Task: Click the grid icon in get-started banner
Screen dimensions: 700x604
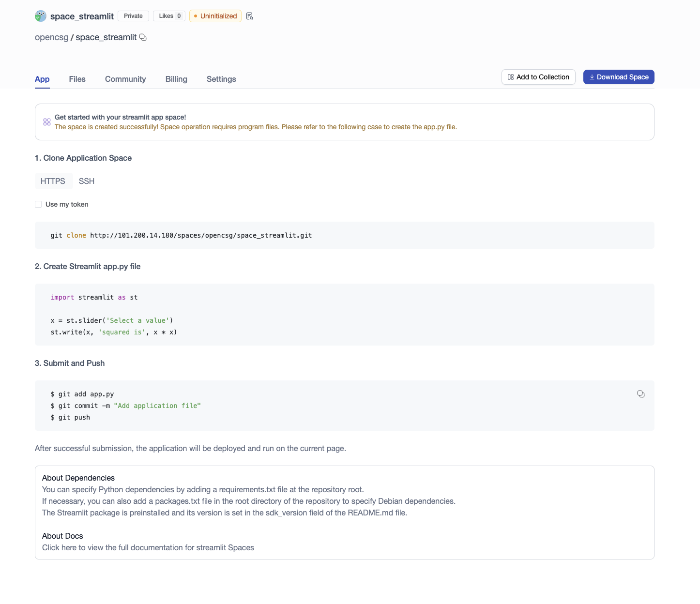Action: pos(47,122)
